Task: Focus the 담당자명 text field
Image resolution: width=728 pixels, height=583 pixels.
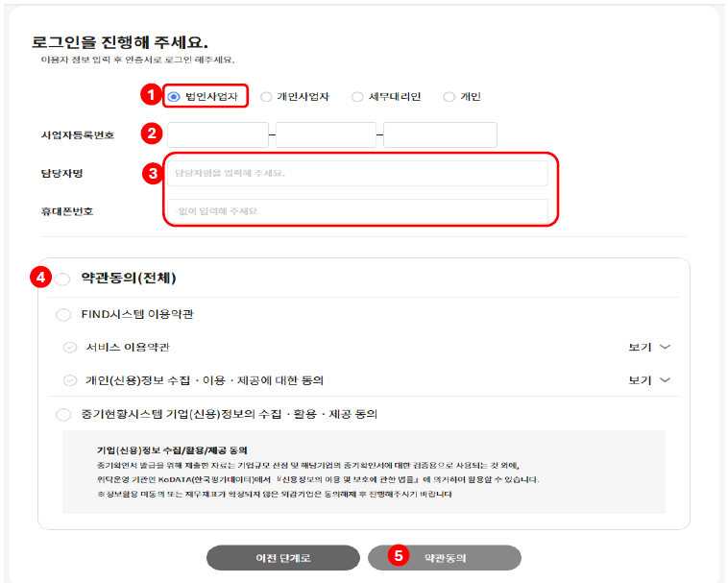Action: coord(357,173)
